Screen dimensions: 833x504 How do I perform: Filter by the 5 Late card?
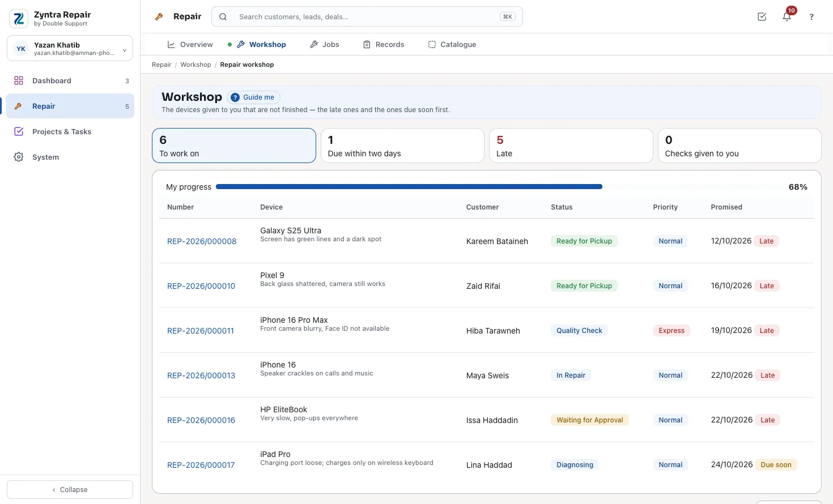[571, 146]
